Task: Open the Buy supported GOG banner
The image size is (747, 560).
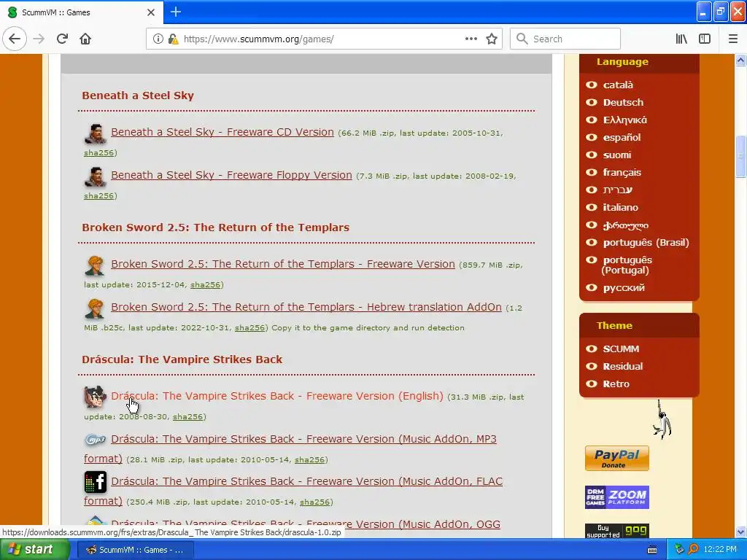Action: (617, 531)
